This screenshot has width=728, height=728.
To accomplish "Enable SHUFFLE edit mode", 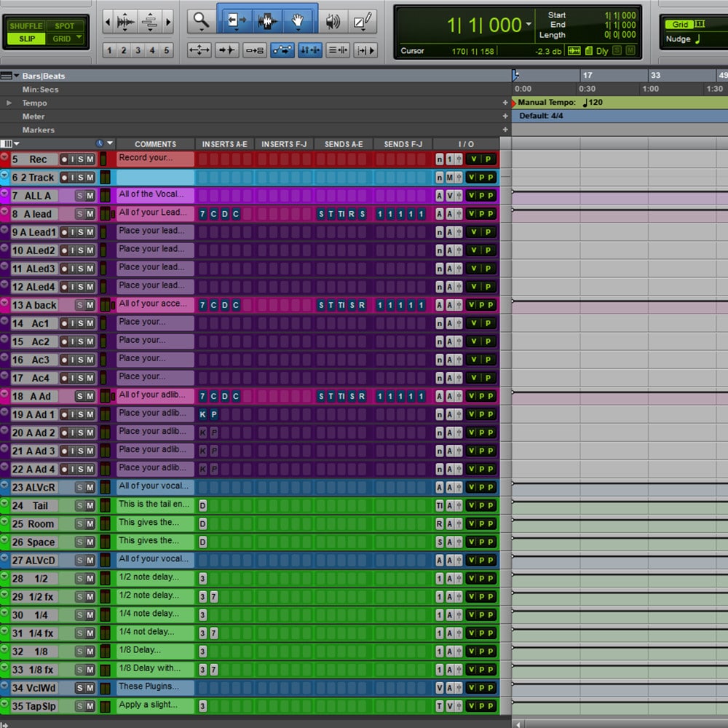I will tap(26, 26).
